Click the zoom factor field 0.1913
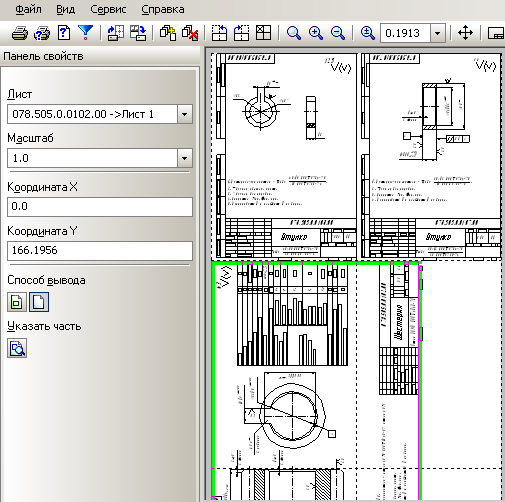The width and height of the screenshot is (505, 502). pos(405,33)
